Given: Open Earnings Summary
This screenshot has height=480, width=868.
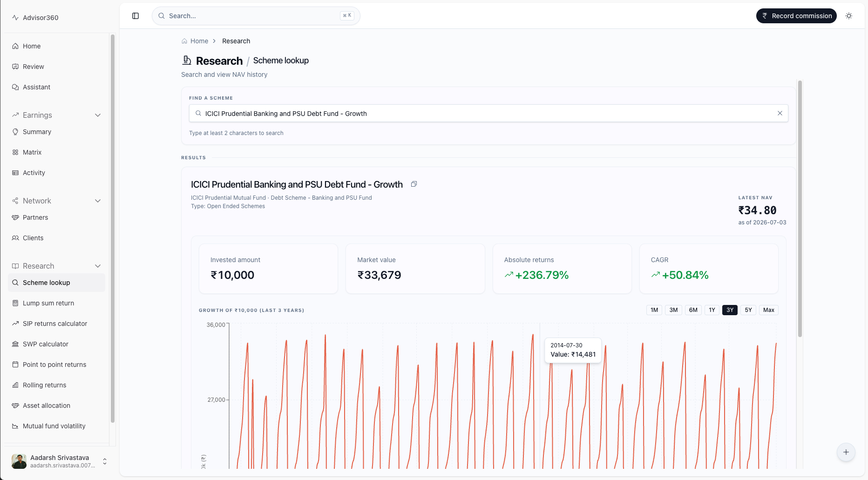Looking at the screenshot, I should pos(56,132).
